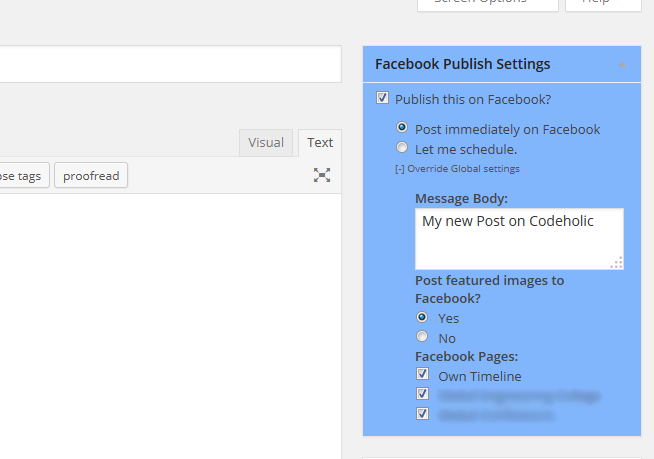Choose Let me schedule radio button

point(402,147)
